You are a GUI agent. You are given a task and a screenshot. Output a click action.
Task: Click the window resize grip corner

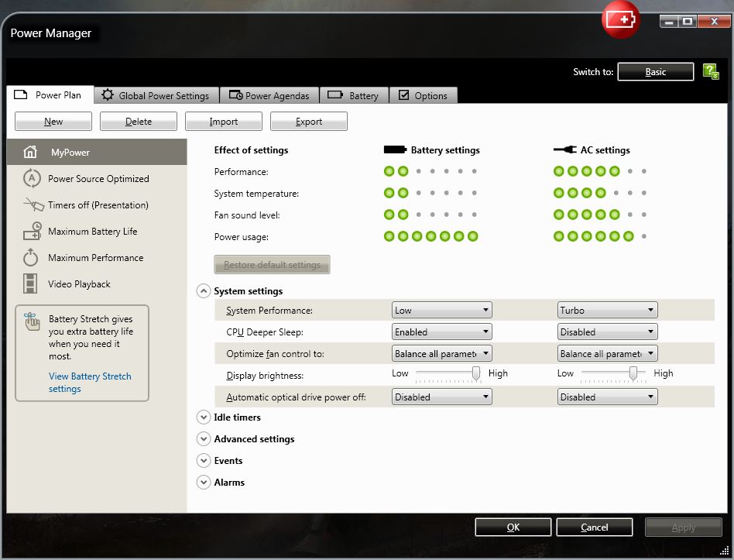(x=725, y=551)
